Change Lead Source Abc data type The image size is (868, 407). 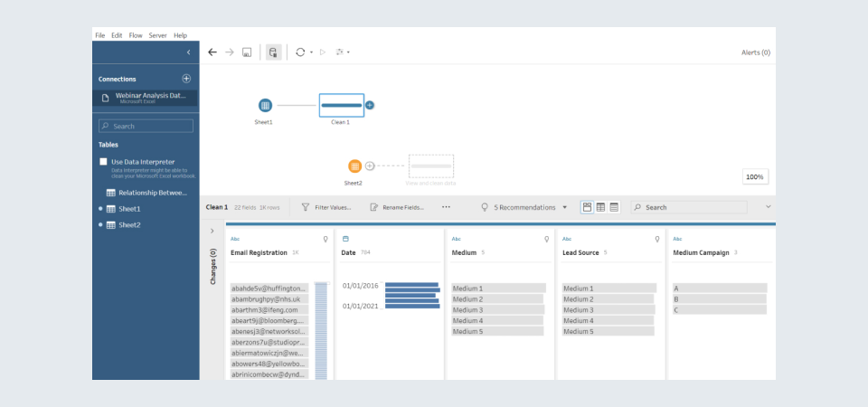(567, 239)
